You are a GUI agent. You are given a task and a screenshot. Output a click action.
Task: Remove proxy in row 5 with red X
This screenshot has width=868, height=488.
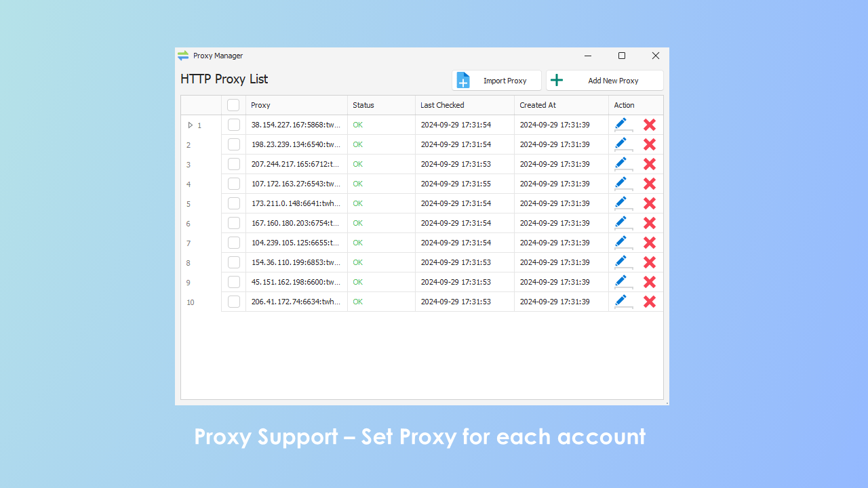649,203
